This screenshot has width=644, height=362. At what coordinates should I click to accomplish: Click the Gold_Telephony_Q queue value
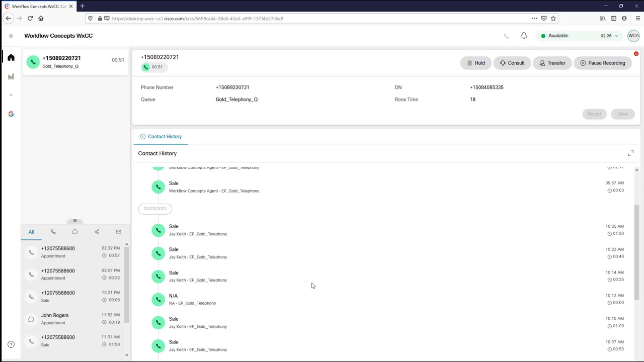pos(236,100)
